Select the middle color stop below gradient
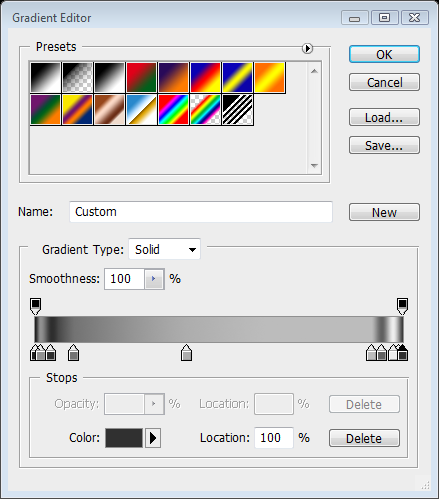439x499 pixels. (186, 353)
